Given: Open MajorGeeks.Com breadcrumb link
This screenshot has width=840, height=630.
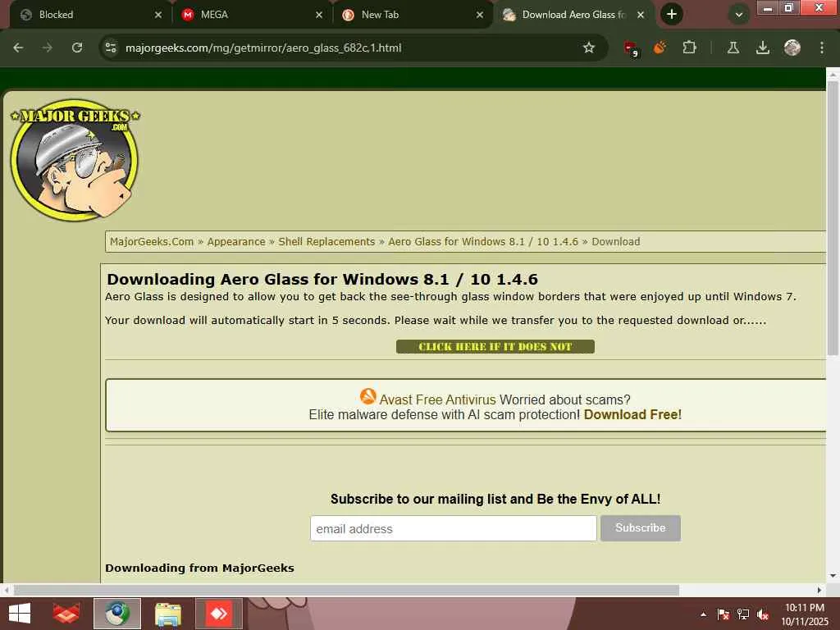Looking at the screenshot, I should [x=152, y=242].
